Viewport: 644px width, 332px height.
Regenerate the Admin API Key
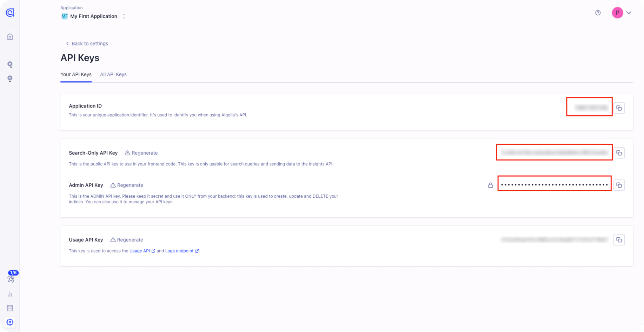click(127, 185)
